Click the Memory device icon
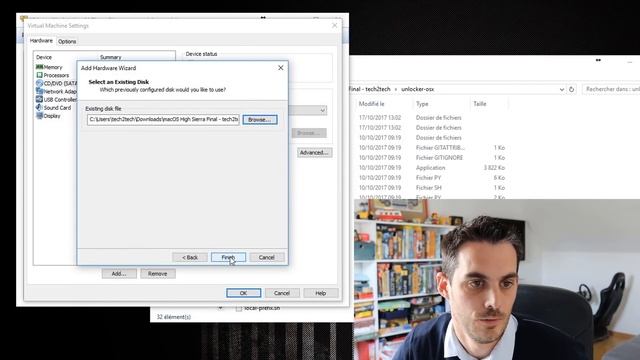The width and height of the screenshot is (640, 360). pos(39,67)
